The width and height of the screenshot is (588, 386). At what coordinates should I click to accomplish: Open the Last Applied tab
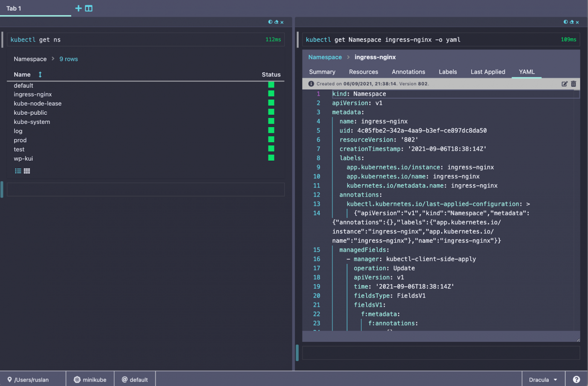[x=487, y=72]
